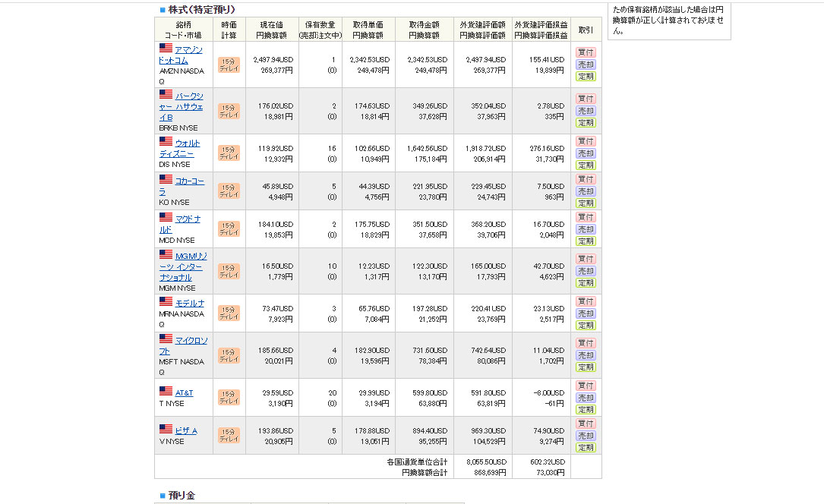824x504 pixels.
Task: Click the 15分ディレイ badge in the MSFT row
Action: 229,356
